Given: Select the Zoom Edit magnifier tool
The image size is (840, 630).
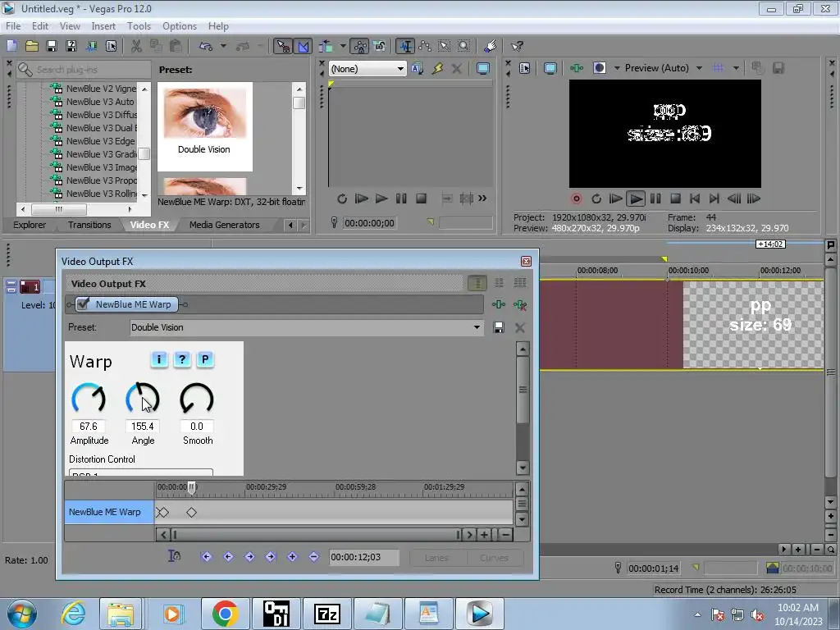Looking at the screenshot, I should (x=464, y=46).
